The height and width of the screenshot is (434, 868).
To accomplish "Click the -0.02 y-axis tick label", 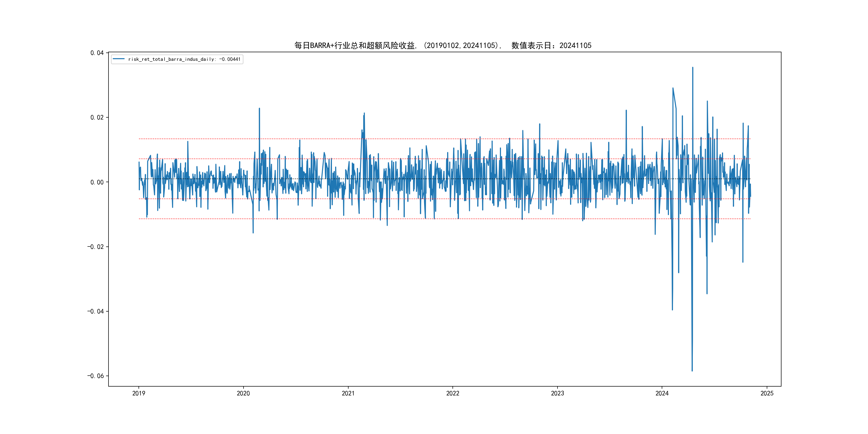I will coord(95,247).
